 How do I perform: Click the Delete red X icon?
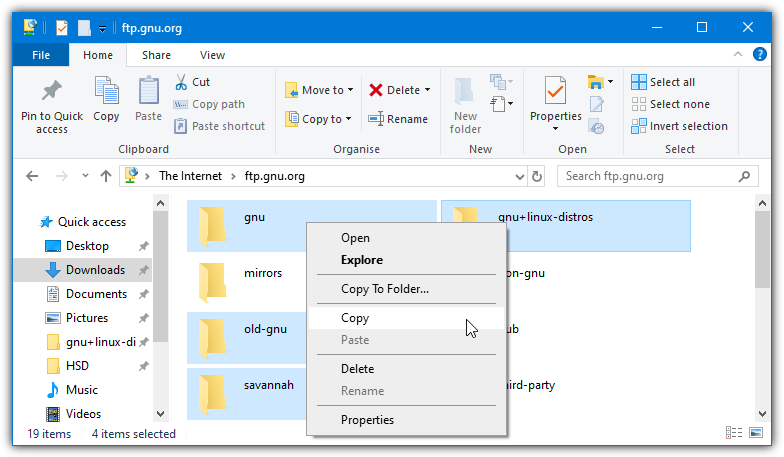click(376, 90)
